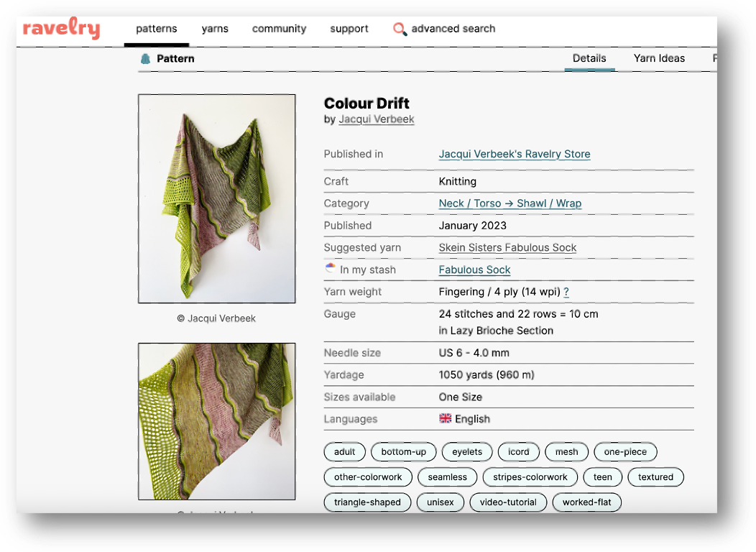The width and height of the screenshot is (756, 552).
Task: Click the Ravelry logo
Action: [61, 28]
